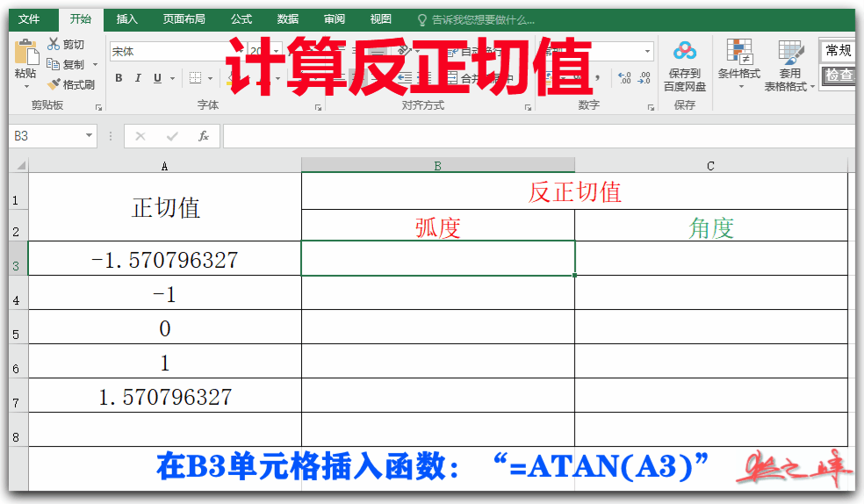
Task: Select column B header
Action: 437,165
